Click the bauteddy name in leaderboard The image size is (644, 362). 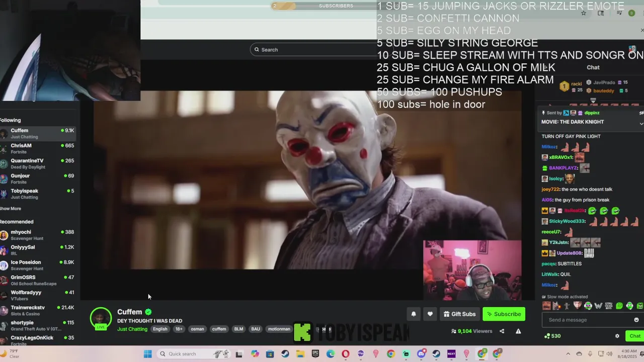tap(604, 91)
